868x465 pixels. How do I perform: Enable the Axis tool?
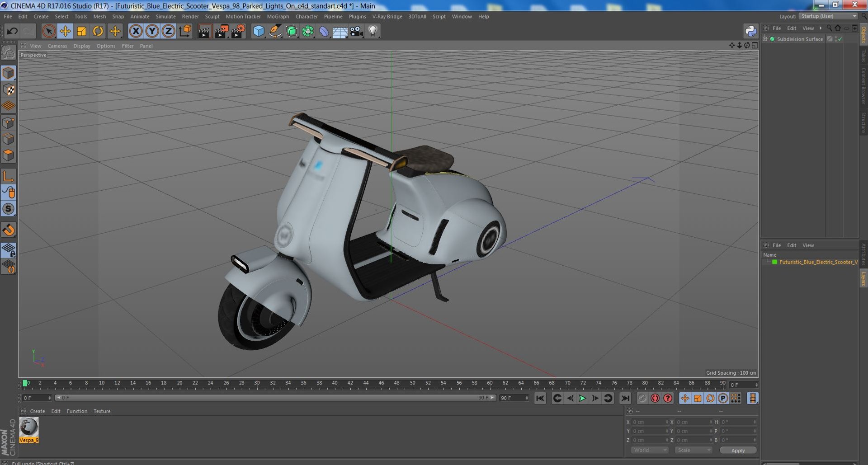click(8, 176)
